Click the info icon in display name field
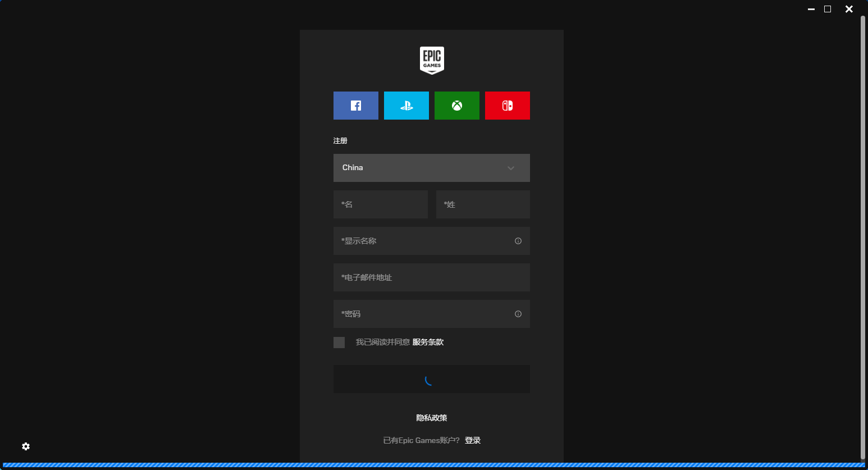868x470 pixels. click(518, 241)
